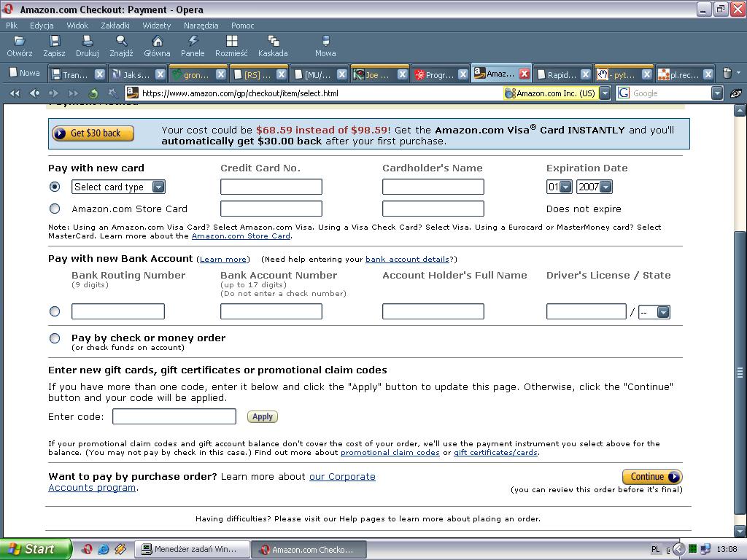
Task: Open the Widok menu
Action: pos(77,26)
